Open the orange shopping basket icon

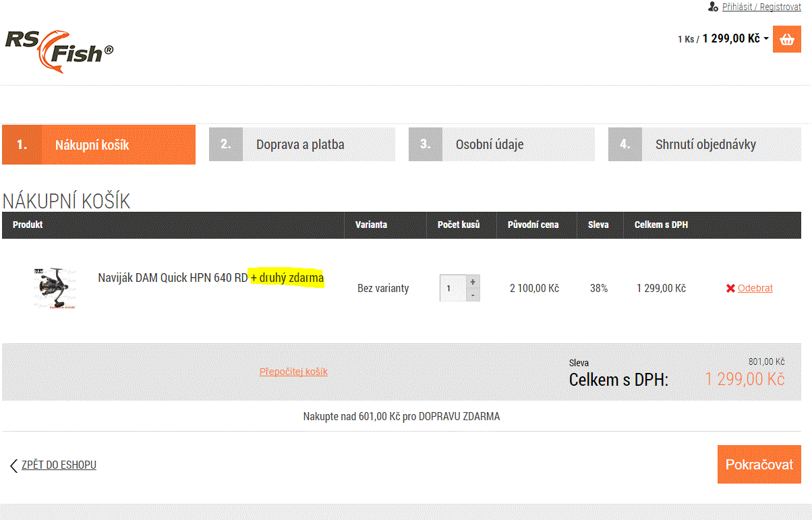tap(787, 39)
